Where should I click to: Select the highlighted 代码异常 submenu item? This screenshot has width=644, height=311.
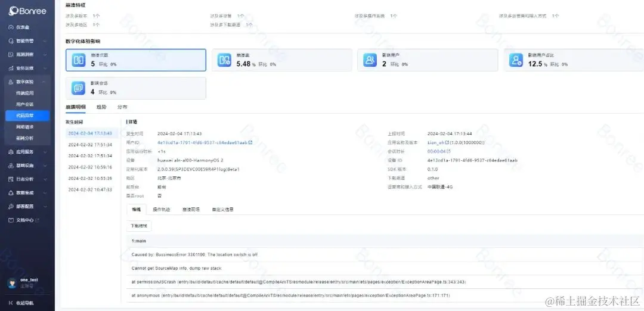[27, 116]
